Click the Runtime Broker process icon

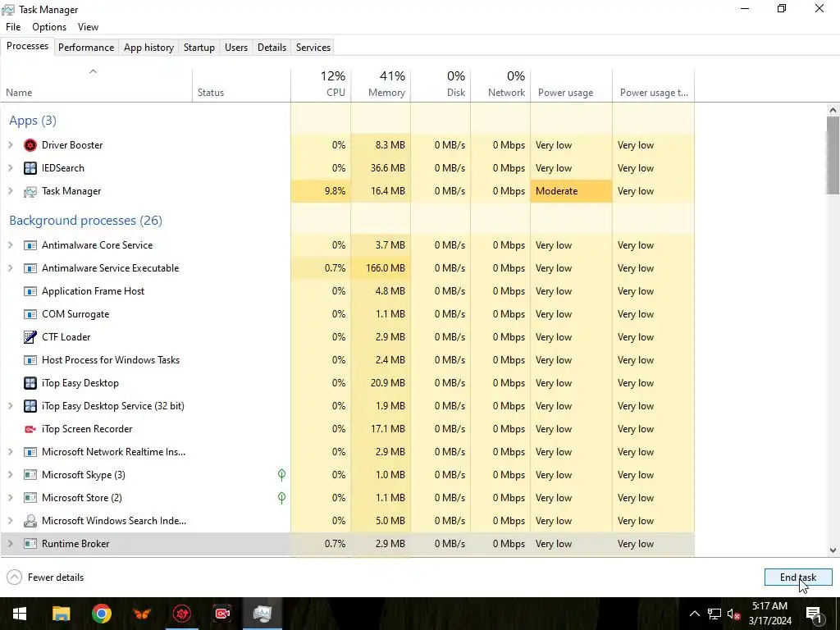[30, 544]
